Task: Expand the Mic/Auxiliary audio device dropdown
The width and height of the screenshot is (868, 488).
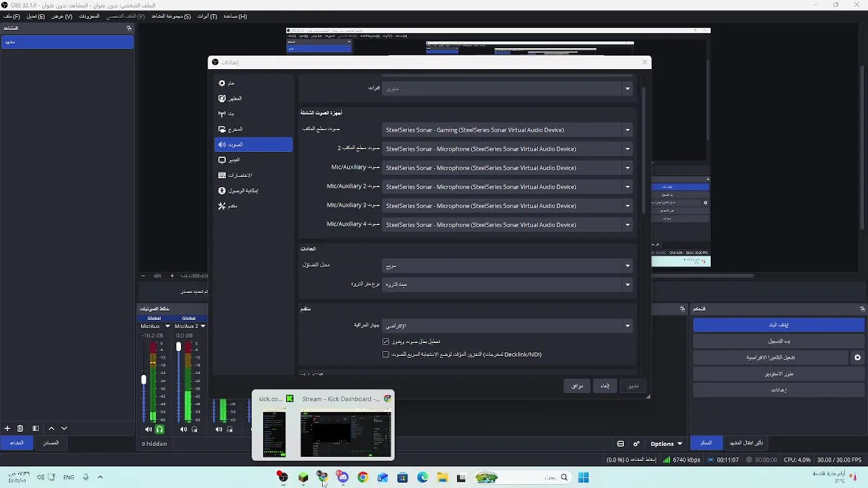Action: (x=507, y=168)
